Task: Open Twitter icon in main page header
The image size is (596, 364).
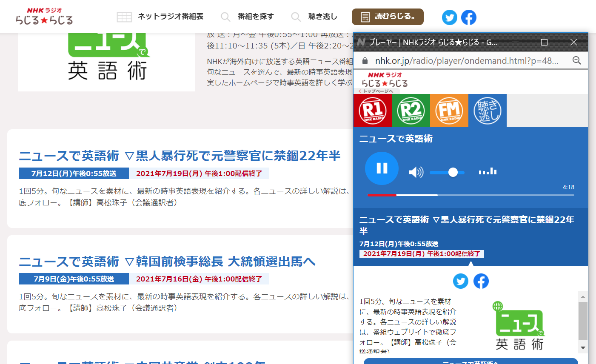Action: pyautogui.click(x=450, y=17)
